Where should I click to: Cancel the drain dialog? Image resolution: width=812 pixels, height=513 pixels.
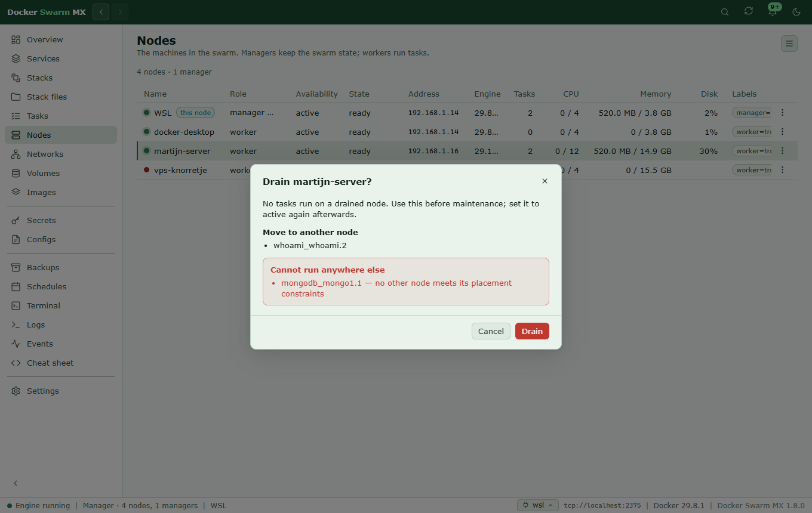491,331
